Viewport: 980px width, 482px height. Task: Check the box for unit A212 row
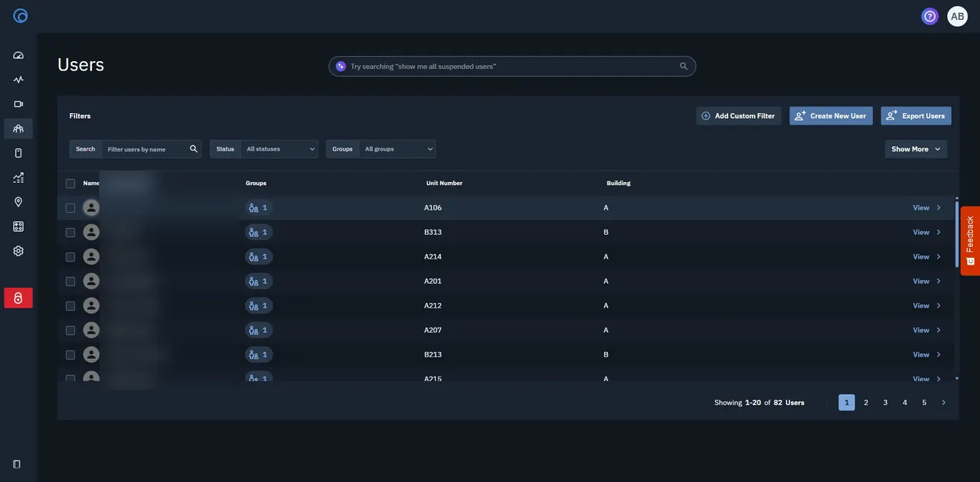[x=70, y=306]
